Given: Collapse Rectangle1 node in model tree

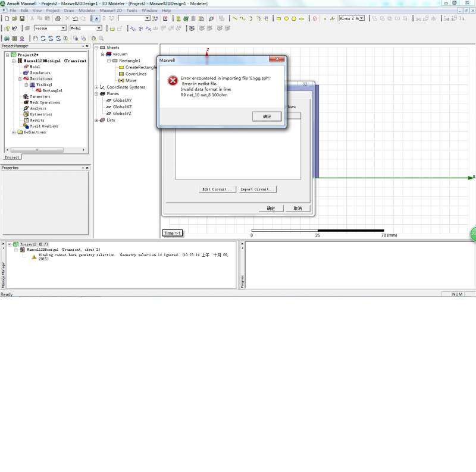Looking at the screenshot, I should point(109,61).
